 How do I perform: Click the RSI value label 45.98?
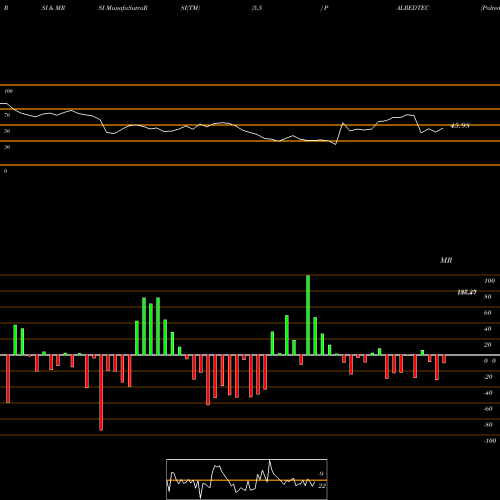click(x=460, y=126)
